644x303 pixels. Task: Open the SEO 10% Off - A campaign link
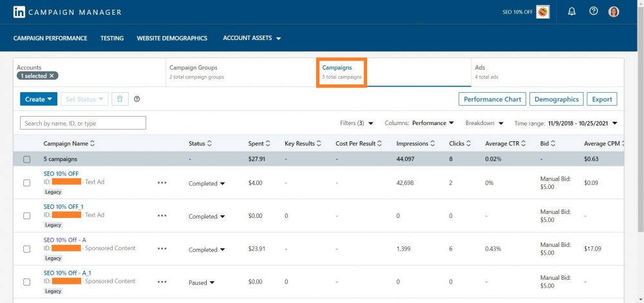65,240
